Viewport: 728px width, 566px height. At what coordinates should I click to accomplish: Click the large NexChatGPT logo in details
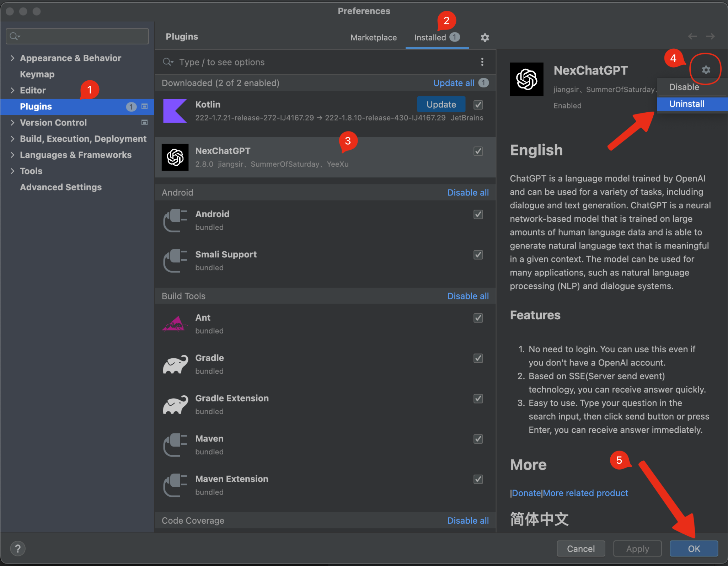click(x=526, y=79)
